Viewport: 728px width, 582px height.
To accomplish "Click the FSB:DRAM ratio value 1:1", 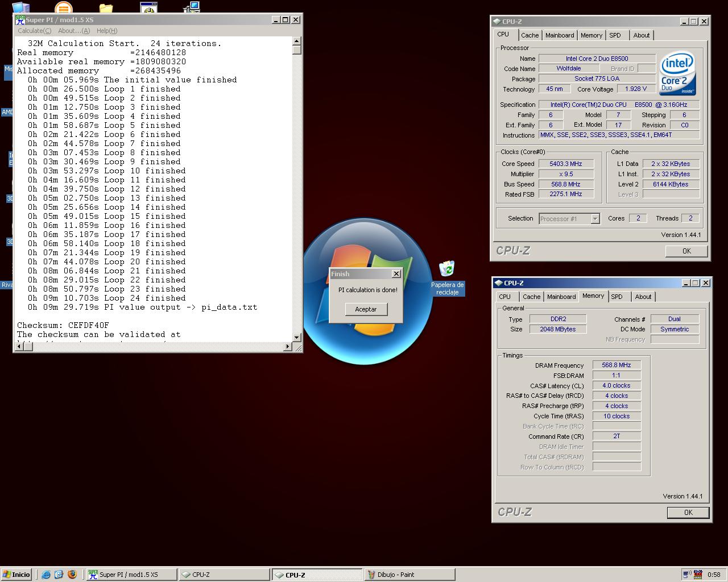I will [617, 376].
